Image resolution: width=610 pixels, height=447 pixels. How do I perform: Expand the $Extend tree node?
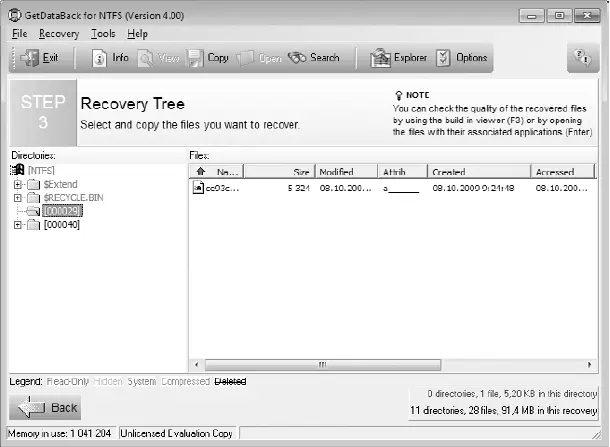[18, 184]
